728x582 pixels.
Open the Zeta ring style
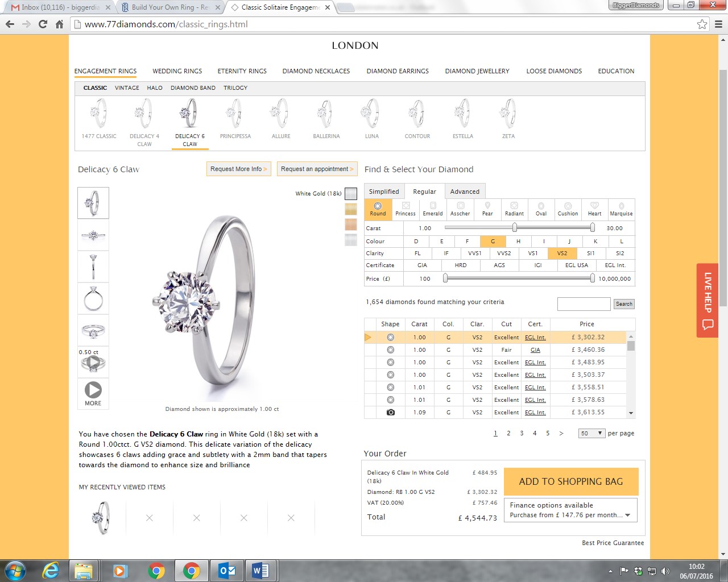coord(508,119)
